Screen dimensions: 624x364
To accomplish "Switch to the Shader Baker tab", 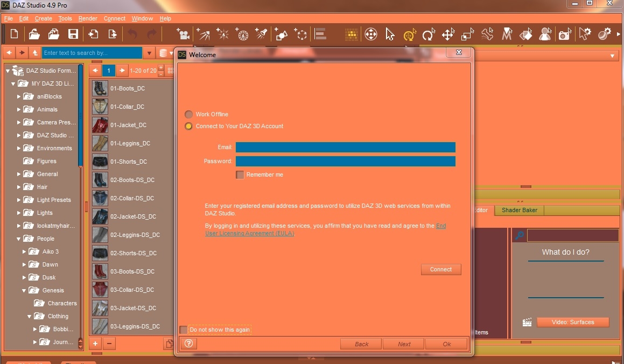I will [x=519, y=210].
